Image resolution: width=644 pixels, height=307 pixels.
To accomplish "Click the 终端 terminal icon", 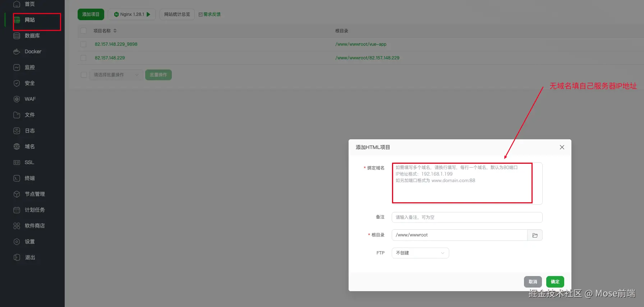I will pyautogui.click(x=17, y=178).
